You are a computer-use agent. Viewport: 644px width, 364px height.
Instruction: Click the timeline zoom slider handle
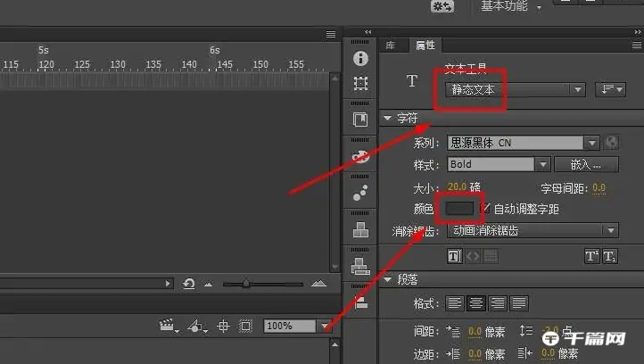pyautogui.click(x=245, y=283)
